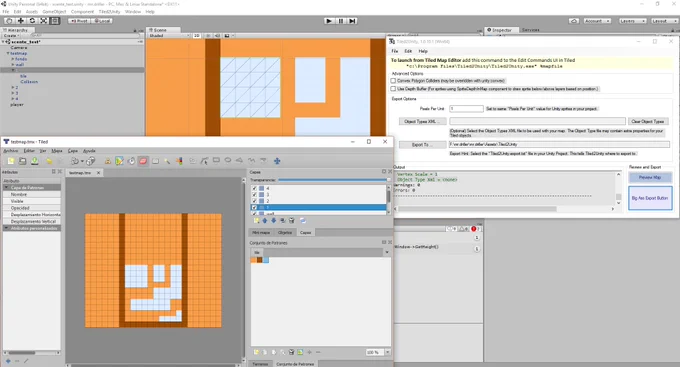Click Duplicate layer icon under Capas list
The height and width of the screenshot is (367, 680).
[283, 221]
